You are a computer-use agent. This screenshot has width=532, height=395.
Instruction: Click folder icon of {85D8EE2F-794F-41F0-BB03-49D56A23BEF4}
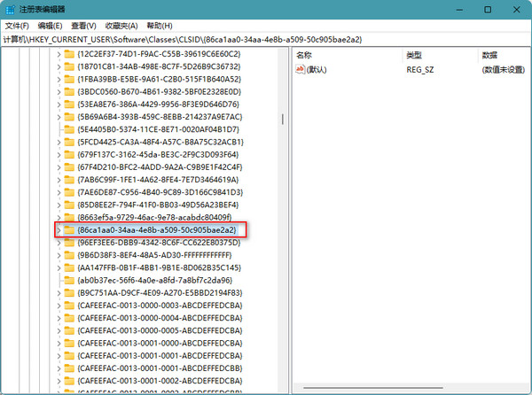click(x=69, y=205)
